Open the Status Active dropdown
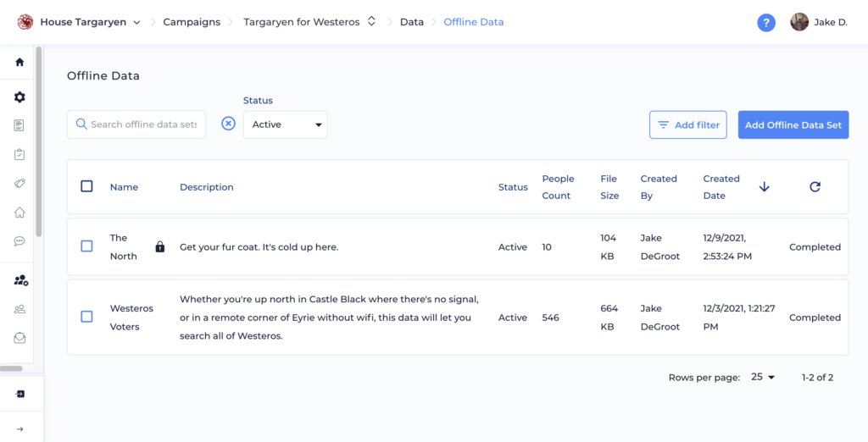868x442 pixels. (285, 124)
